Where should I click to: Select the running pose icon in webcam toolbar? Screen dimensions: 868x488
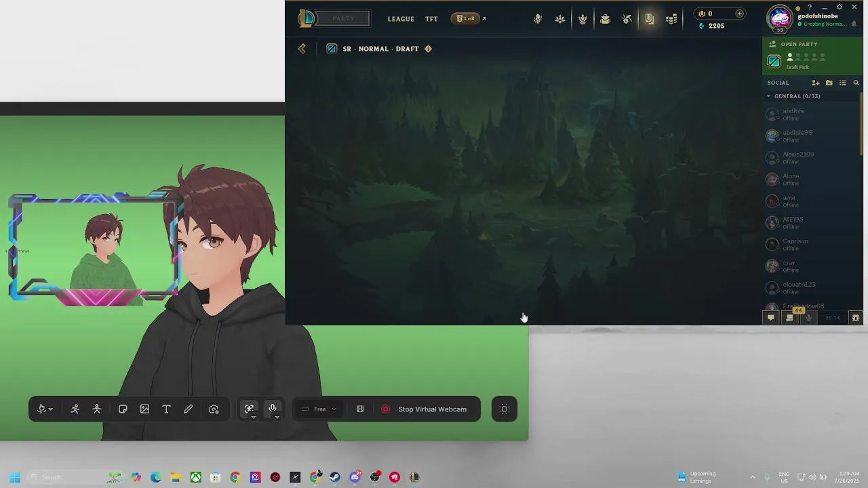tap(75, 409)
